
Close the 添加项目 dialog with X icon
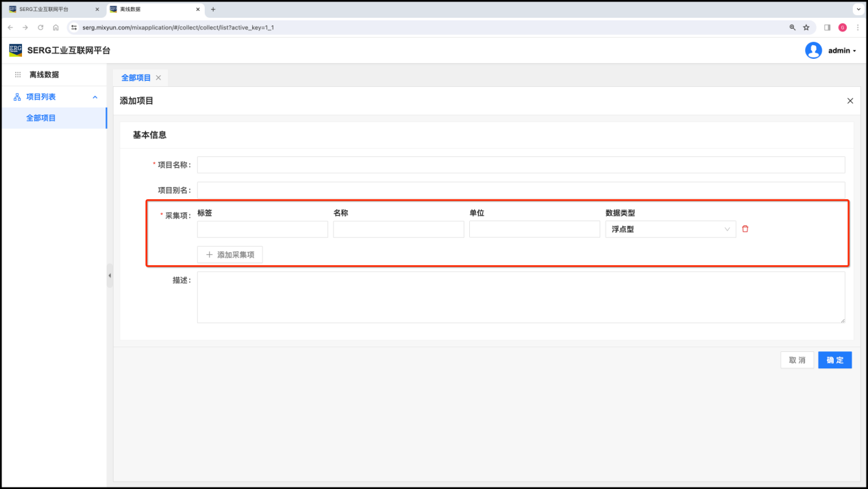pyautogui.click(x=850, y=101)
